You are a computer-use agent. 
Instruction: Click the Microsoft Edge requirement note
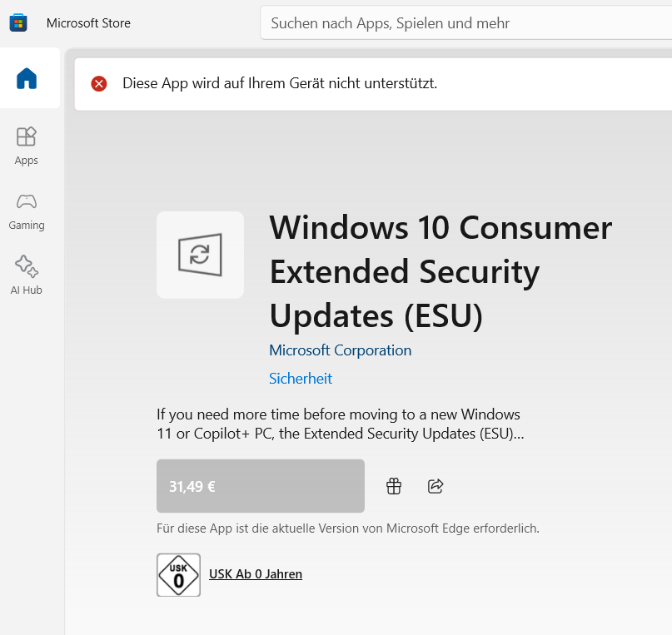(x=348, y=528)
